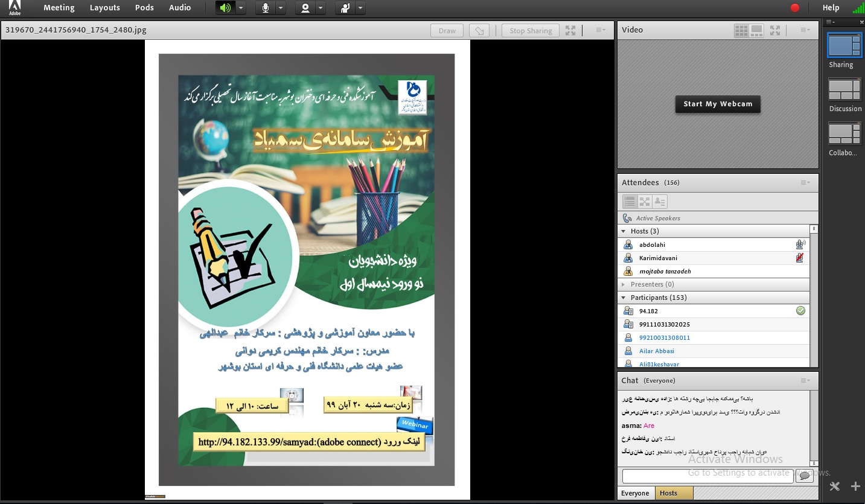Switch Video pod to grid view

(741, 30)
